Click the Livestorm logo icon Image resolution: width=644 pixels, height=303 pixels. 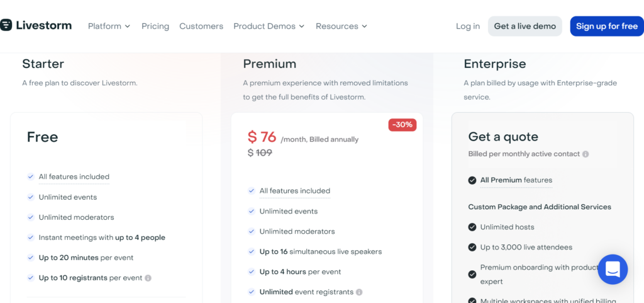(x=6, y=25)
